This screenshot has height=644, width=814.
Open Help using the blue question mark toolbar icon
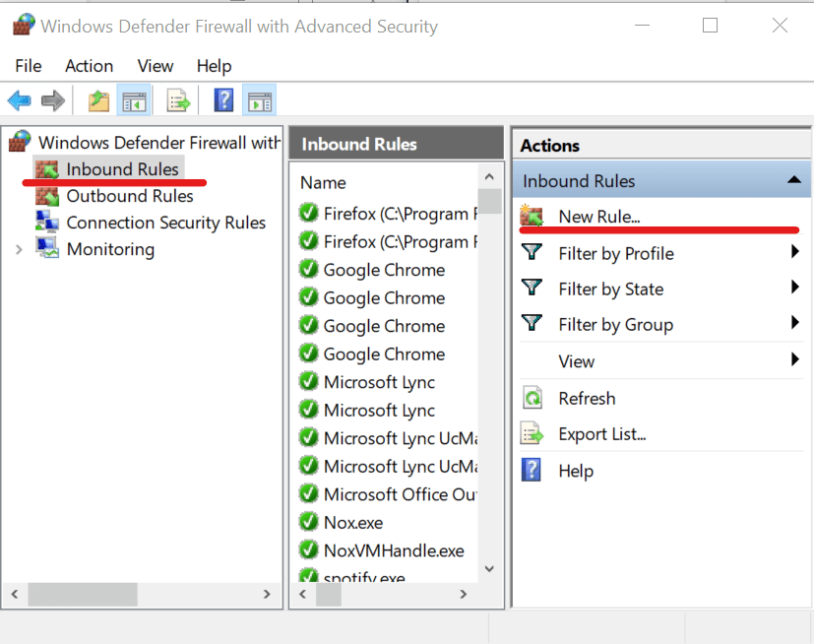(x=222, y=99)
